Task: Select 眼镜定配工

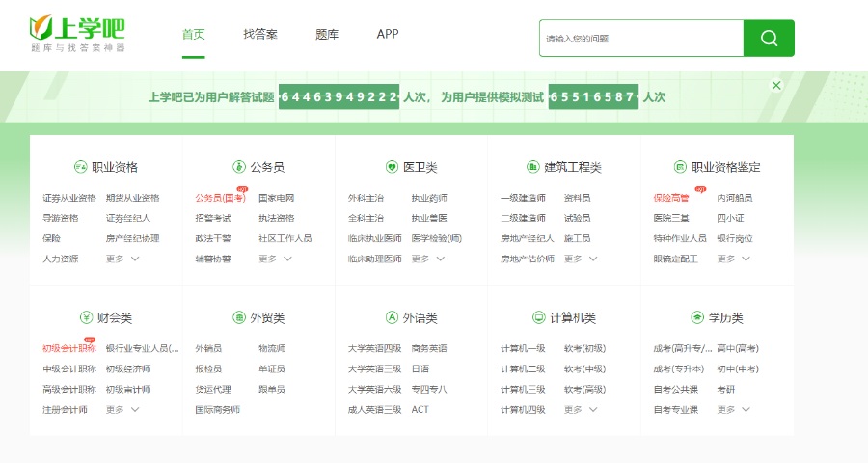Action: coord(676,259)
